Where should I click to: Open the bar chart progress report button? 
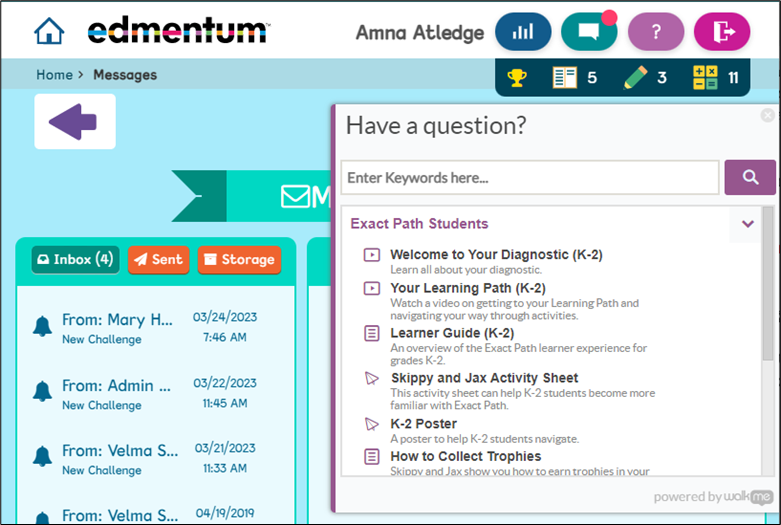tap(522, 32)
